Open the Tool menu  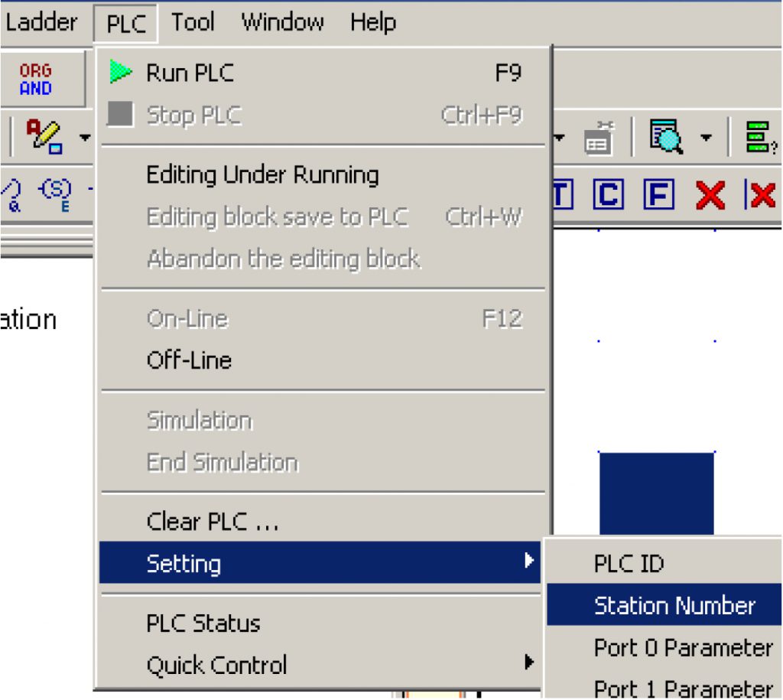click(x=193, y=22)
